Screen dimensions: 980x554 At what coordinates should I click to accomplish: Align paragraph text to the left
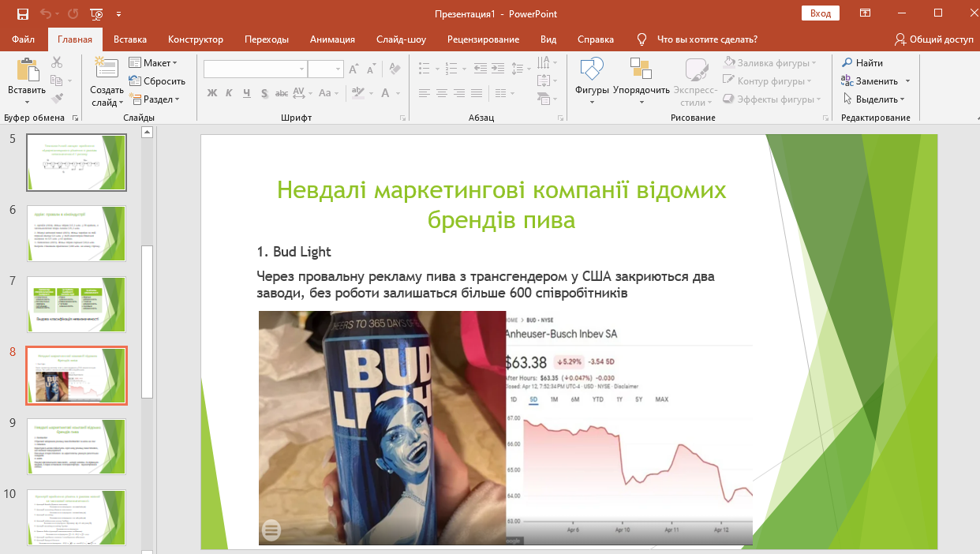coord(425,93)
